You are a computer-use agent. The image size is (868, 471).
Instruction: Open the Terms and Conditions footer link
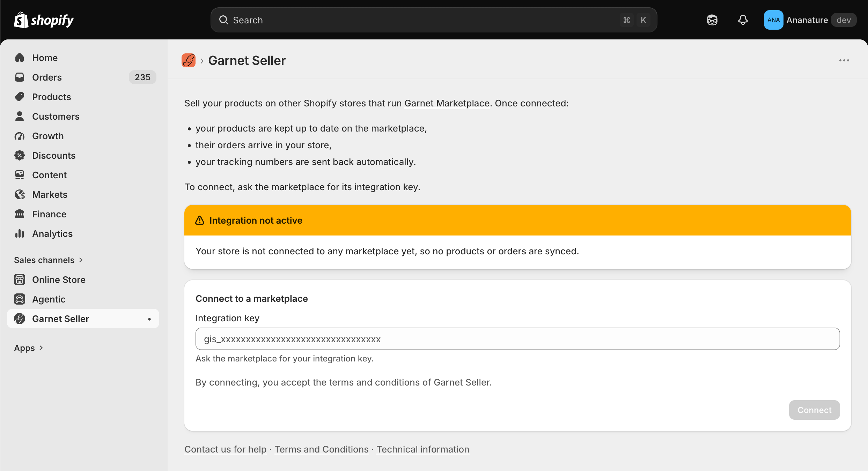pyautogui.click(x=322, y=449)
